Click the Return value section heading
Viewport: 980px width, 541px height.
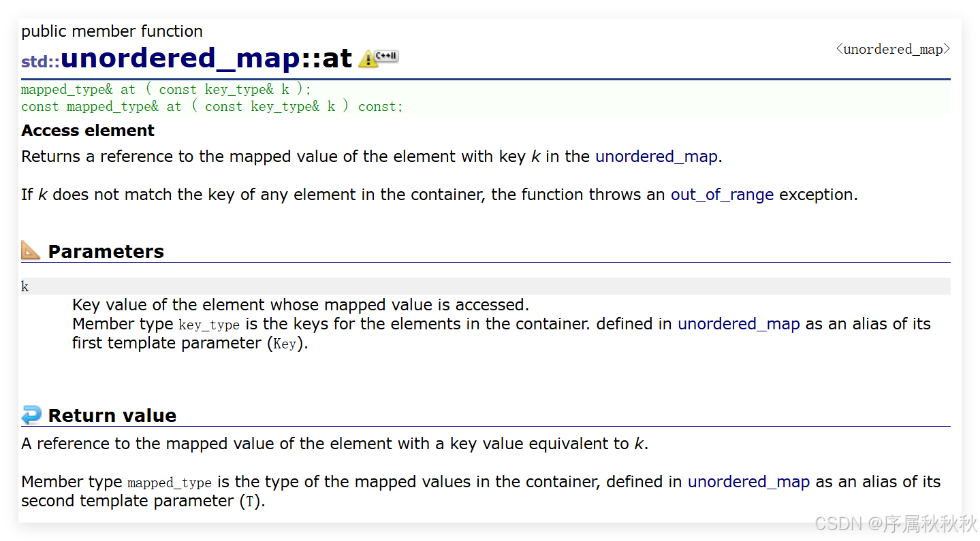point(112,415)
